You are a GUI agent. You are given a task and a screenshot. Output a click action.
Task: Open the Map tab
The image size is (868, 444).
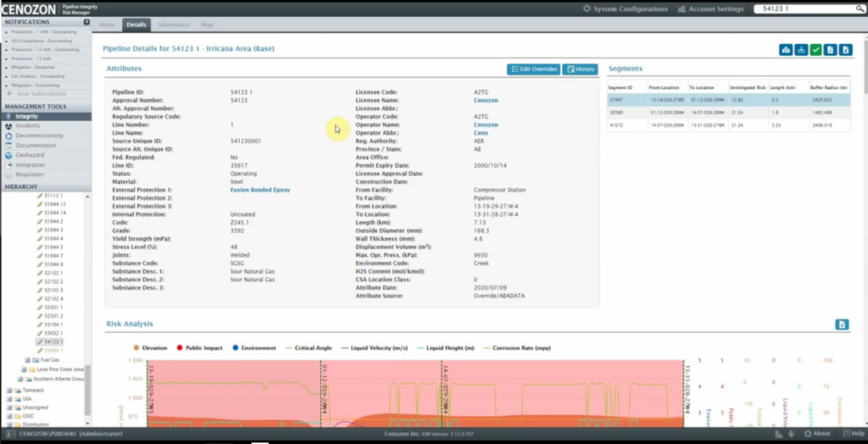click(x=207, y=25)
